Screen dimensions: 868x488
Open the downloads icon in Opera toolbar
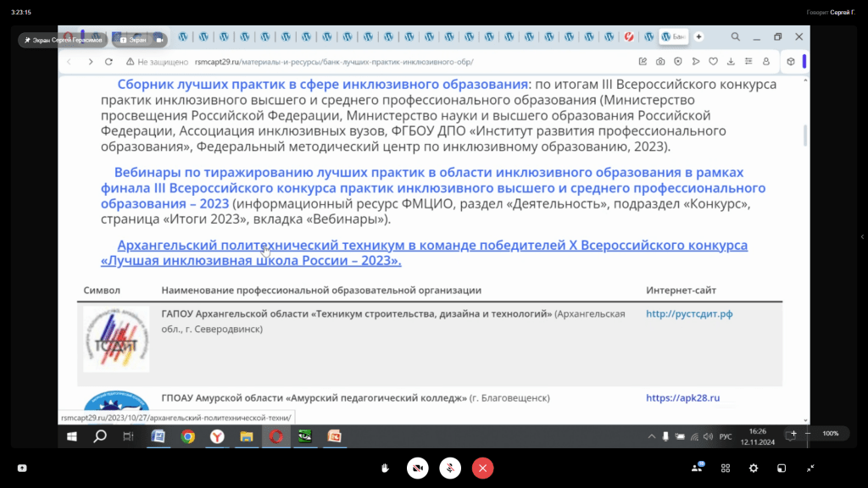pyautogui.click(x=731, y=62)
